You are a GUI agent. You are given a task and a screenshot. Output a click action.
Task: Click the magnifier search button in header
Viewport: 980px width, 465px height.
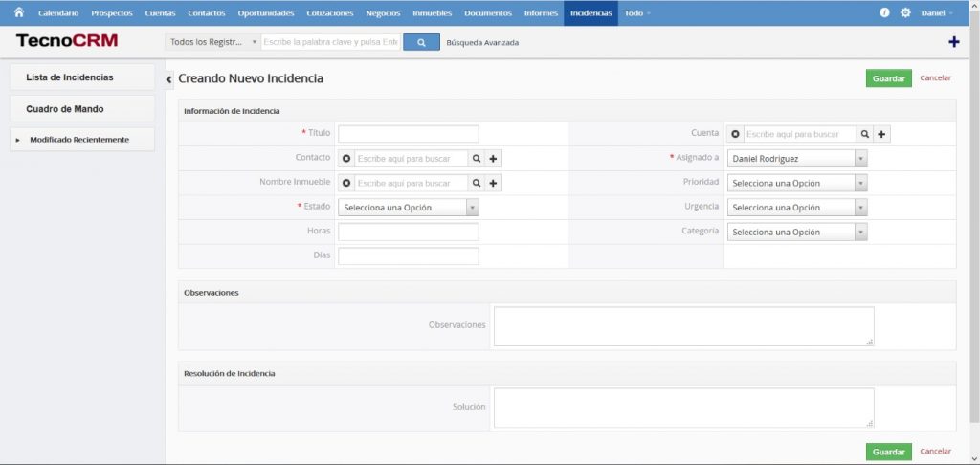point(421,42)
